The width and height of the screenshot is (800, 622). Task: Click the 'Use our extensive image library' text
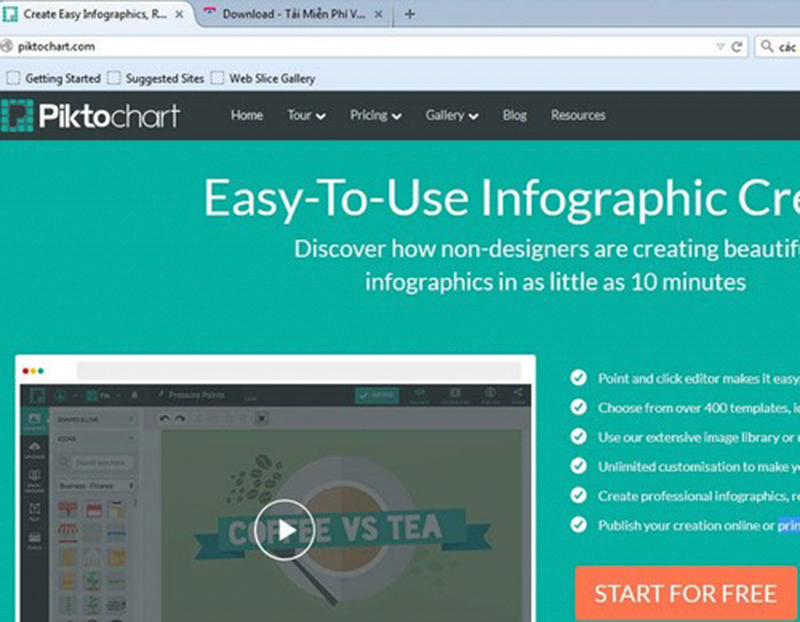click(x=699, y=437)
